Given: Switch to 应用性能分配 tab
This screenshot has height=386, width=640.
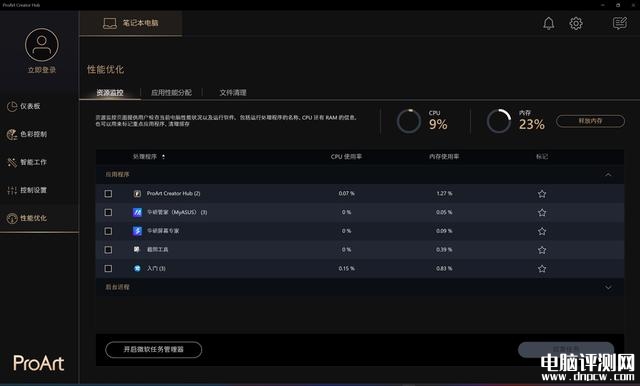Looking at the screenshot, I should click(171, 93).
